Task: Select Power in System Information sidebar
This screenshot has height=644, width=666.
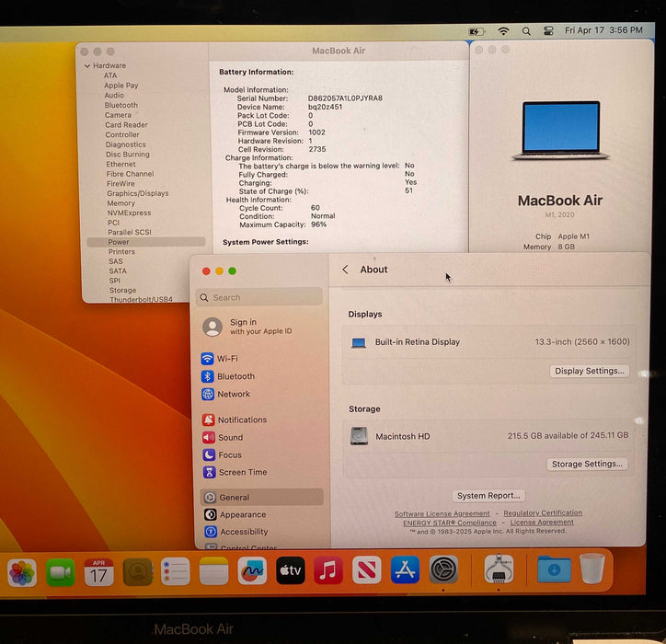Action: click(146, 242)
